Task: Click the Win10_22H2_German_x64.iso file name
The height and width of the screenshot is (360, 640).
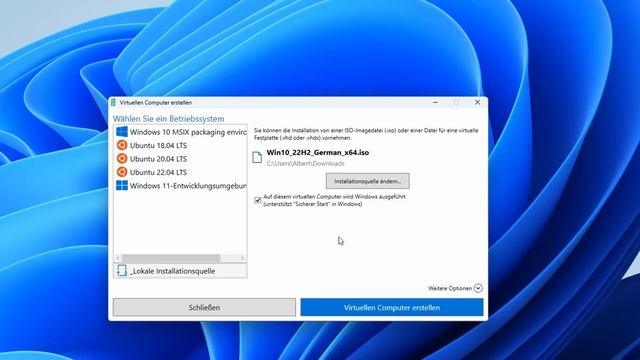Action: pos(318,153)
